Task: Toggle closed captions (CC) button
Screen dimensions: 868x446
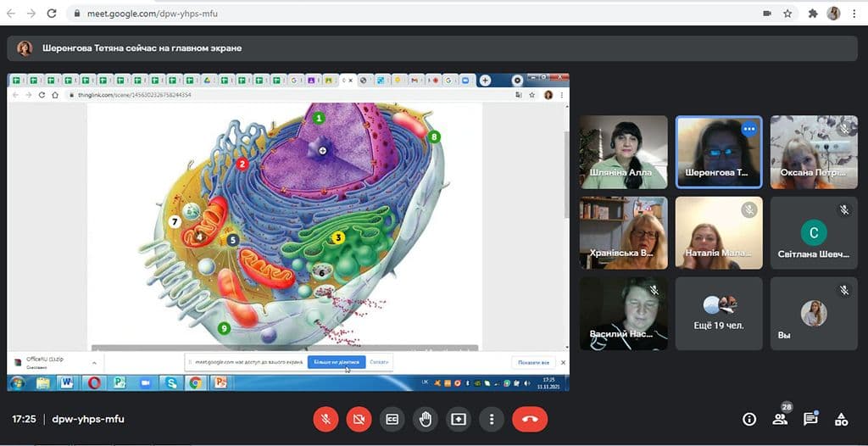Action: pos(392,420)
